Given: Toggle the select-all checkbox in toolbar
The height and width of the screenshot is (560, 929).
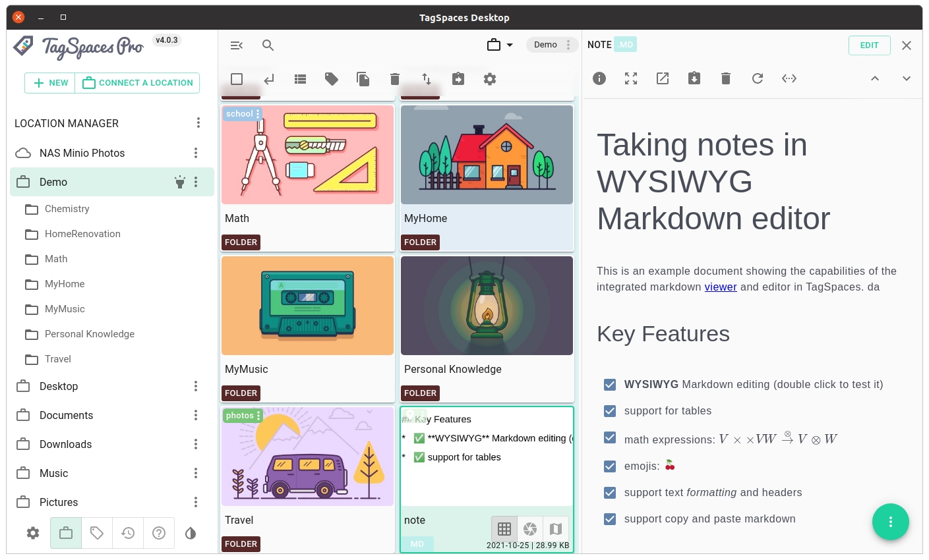Looking at the screenshot, I should [x=237, y=79].
